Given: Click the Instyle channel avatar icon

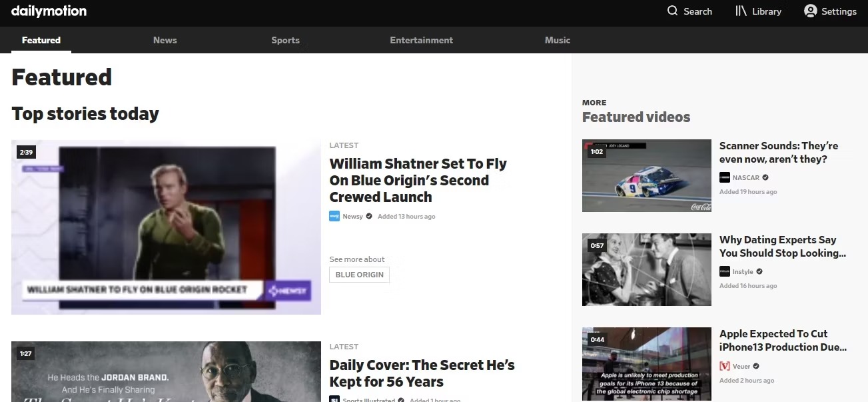Looking at the screenshot, I should point(725,271).
